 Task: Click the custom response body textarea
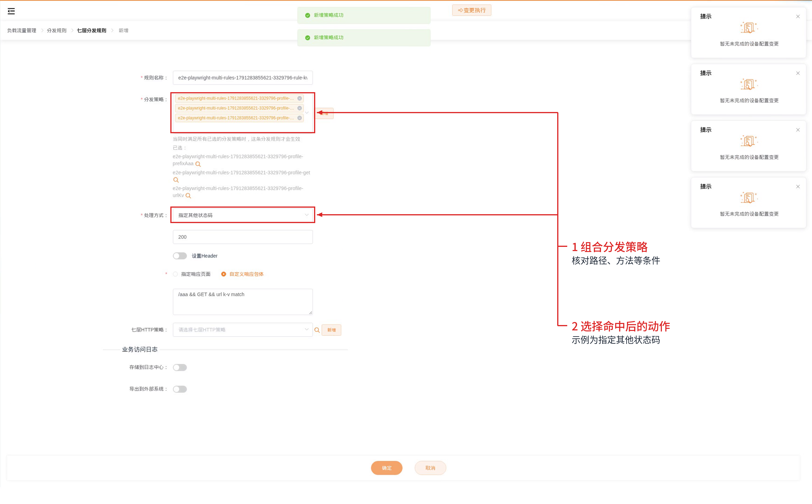tap(243, 302)
